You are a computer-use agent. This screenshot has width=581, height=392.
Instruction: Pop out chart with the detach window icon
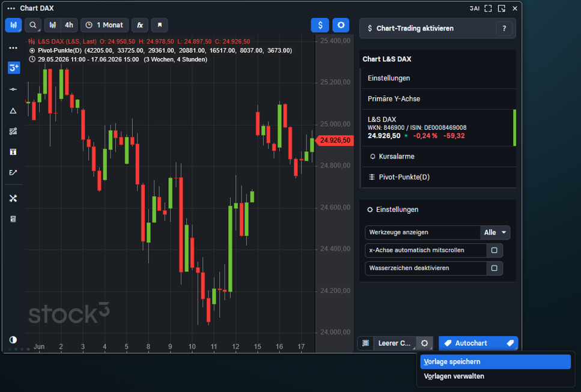(x=502, y=8)
